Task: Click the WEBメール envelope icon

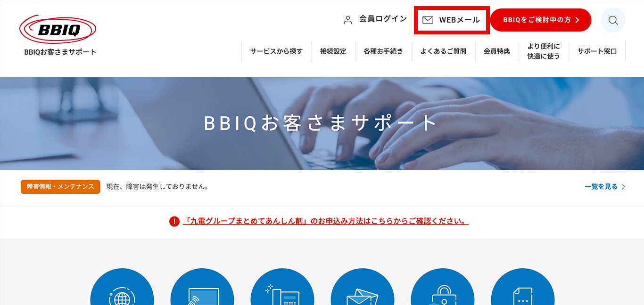Action: tap(428, 20)
